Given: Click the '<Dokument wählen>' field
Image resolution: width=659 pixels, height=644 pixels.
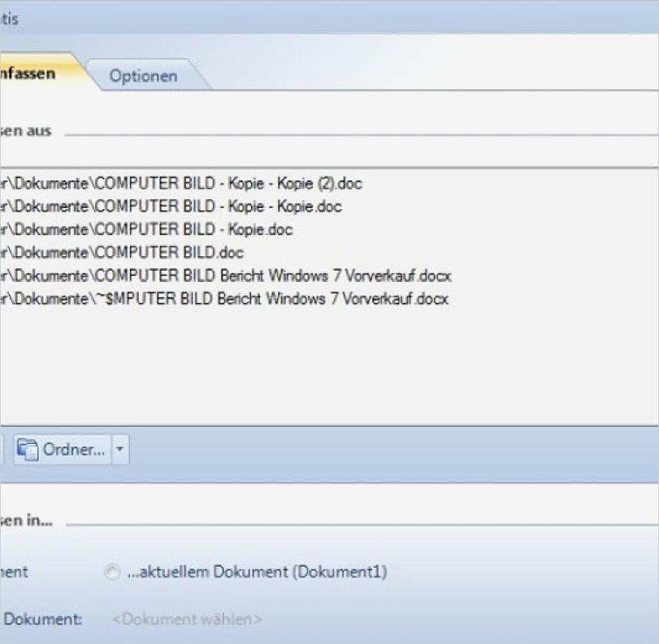Looking at the screenshot, I should click(x=187, y=619).
